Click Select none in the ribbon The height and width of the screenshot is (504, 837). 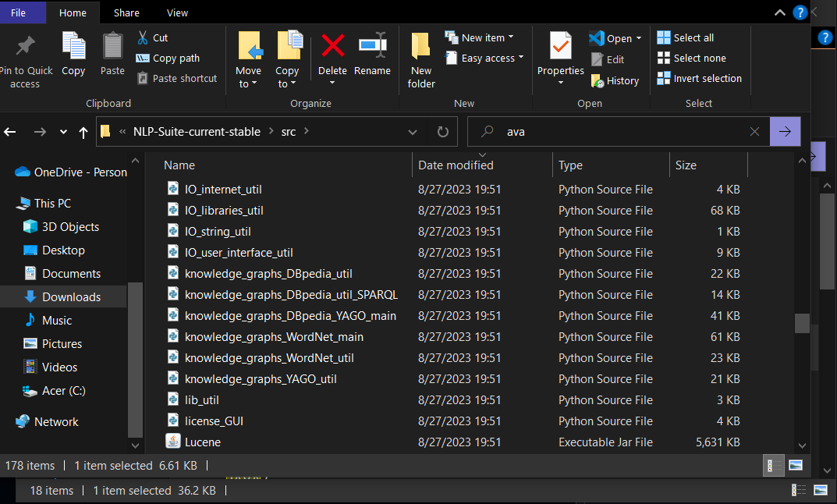click(693, 58)
